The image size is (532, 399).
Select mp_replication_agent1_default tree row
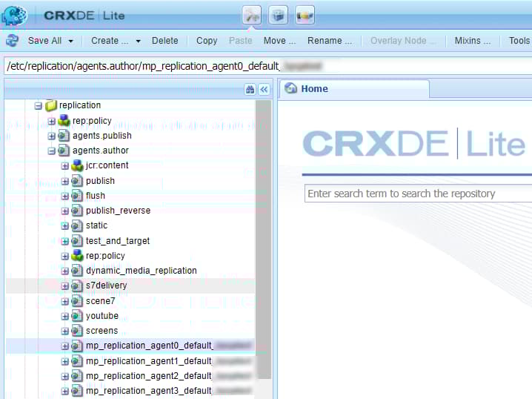[130, 361]
